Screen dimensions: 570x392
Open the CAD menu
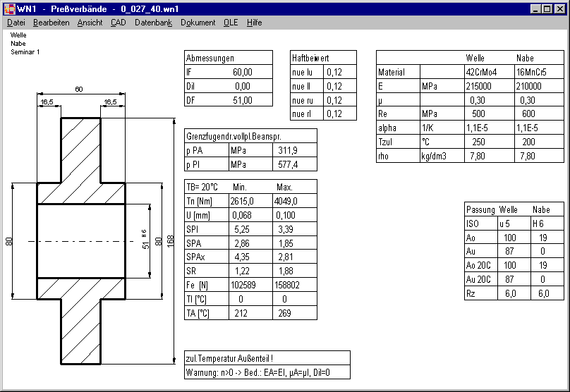point(119,23)
